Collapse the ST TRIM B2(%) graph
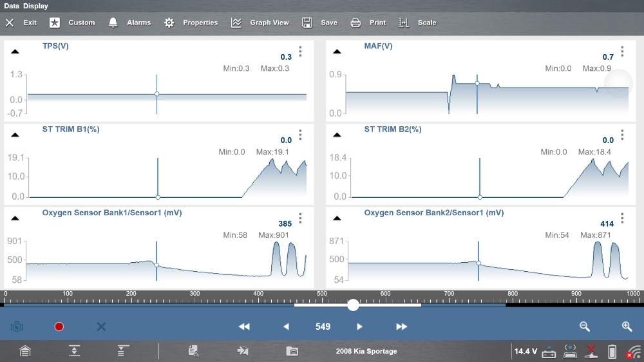The height and width of the screenshot is (362, 644). click(x=337, y=135)
